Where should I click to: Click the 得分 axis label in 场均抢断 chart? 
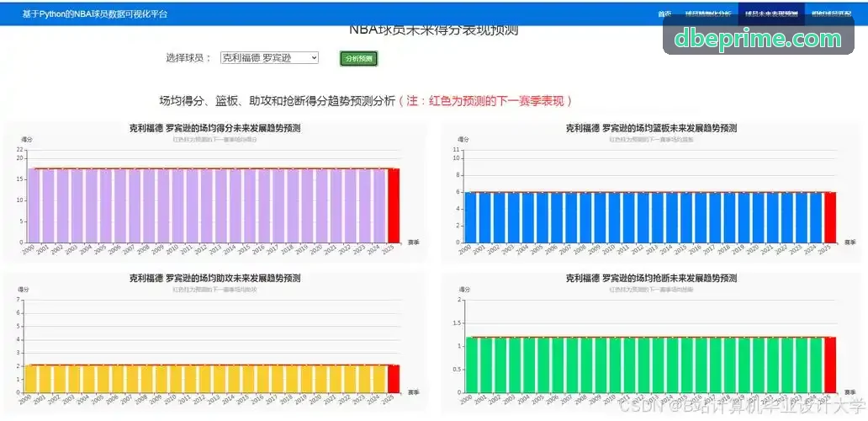[464, 289]
